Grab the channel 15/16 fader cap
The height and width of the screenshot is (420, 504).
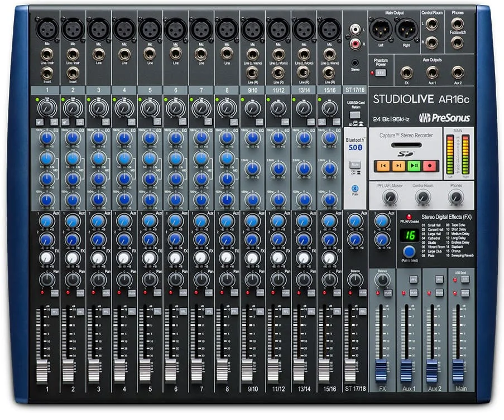pos(324,371)
